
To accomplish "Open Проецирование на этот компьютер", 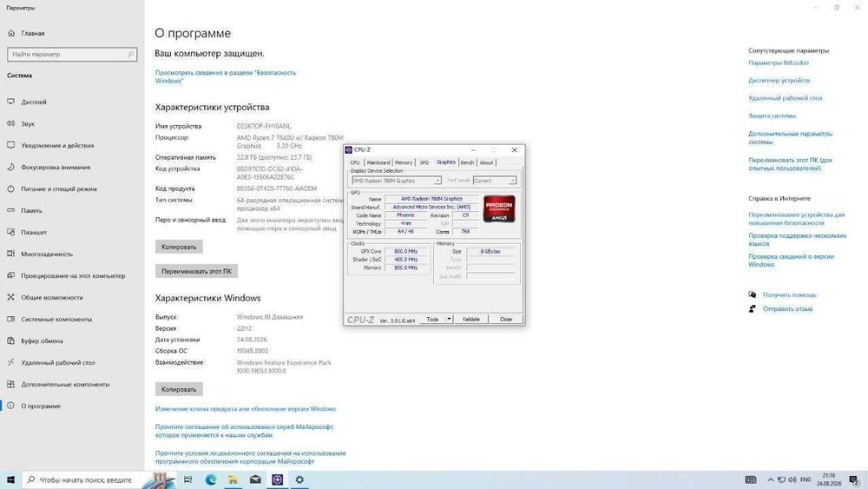I will click(73, 275).
